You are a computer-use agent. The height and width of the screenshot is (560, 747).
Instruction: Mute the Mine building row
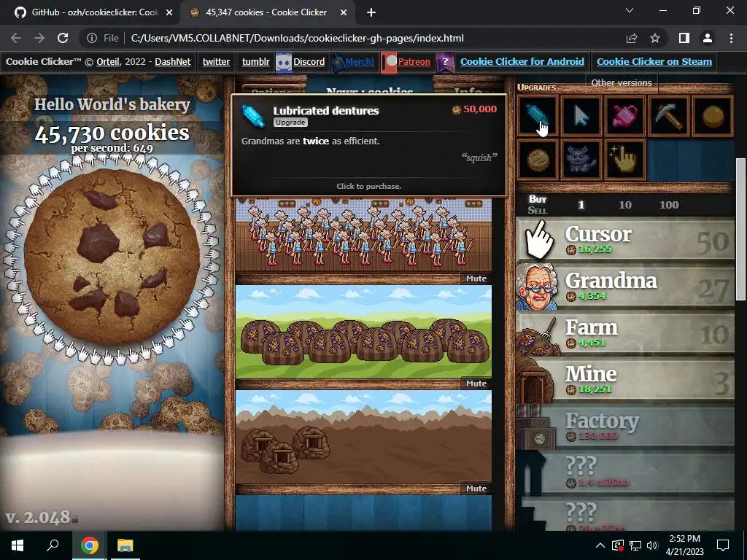(x=476, y=488)
